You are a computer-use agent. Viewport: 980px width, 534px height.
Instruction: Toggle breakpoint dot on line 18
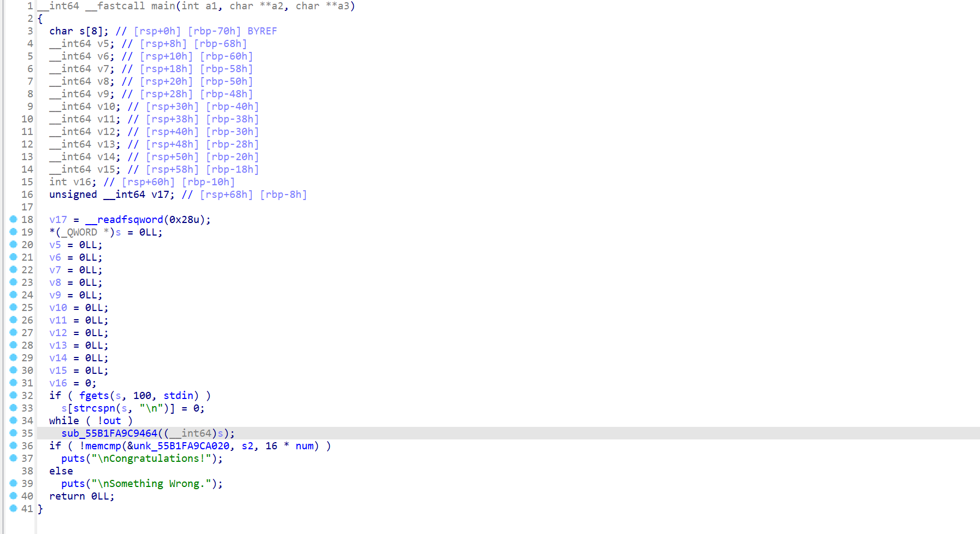(14, 219)
